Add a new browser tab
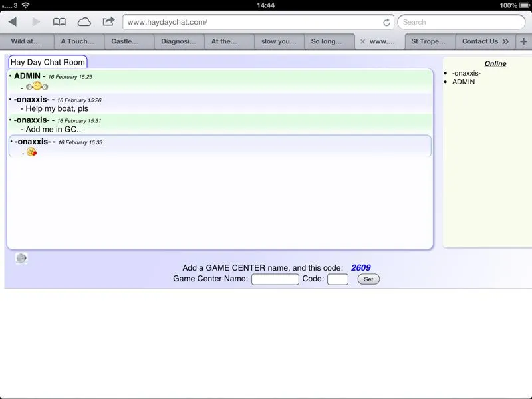This screenshot has width=532, height=399. tap(523, 41)
